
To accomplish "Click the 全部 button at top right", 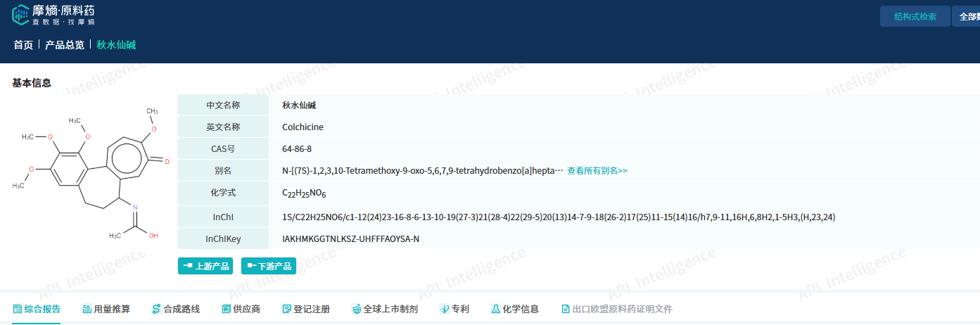I will pyautogui.click(x=966, y=16).
